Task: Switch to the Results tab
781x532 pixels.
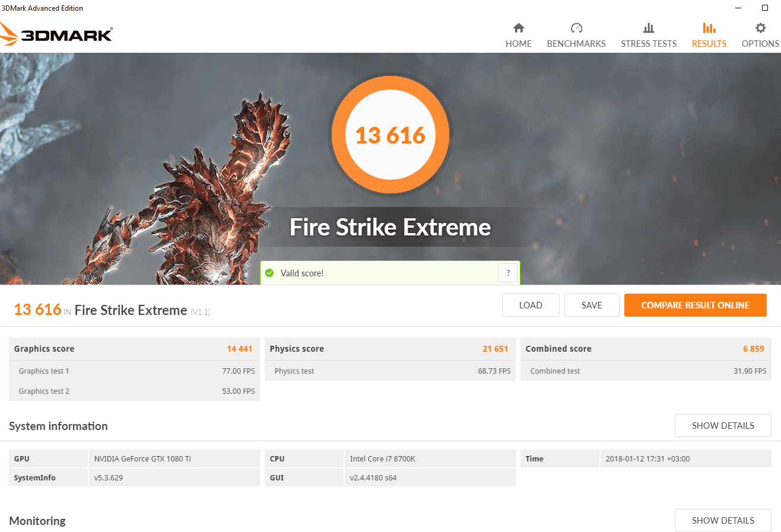Action: [709, 36]
